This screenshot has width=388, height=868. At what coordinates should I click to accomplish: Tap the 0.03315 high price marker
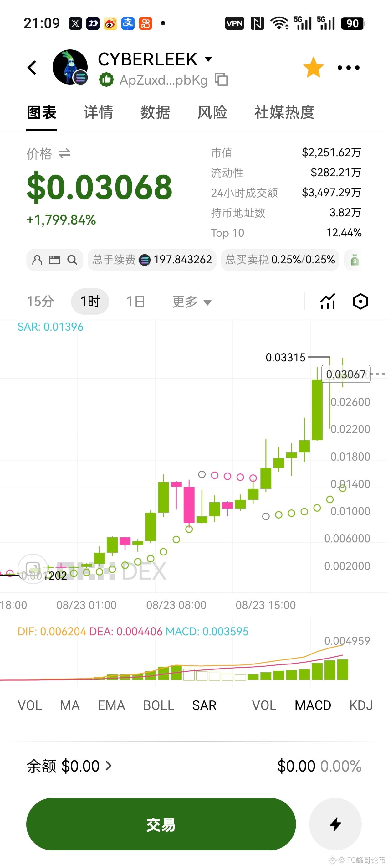click(x=285, y=358)
